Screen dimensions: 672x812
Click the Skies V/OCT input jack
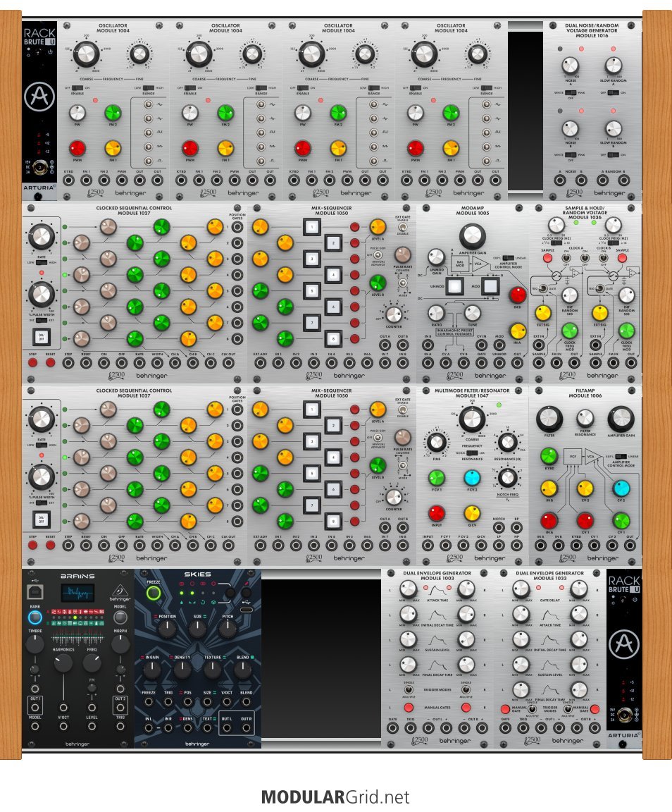pyautogui.click(x=227, y=702)
